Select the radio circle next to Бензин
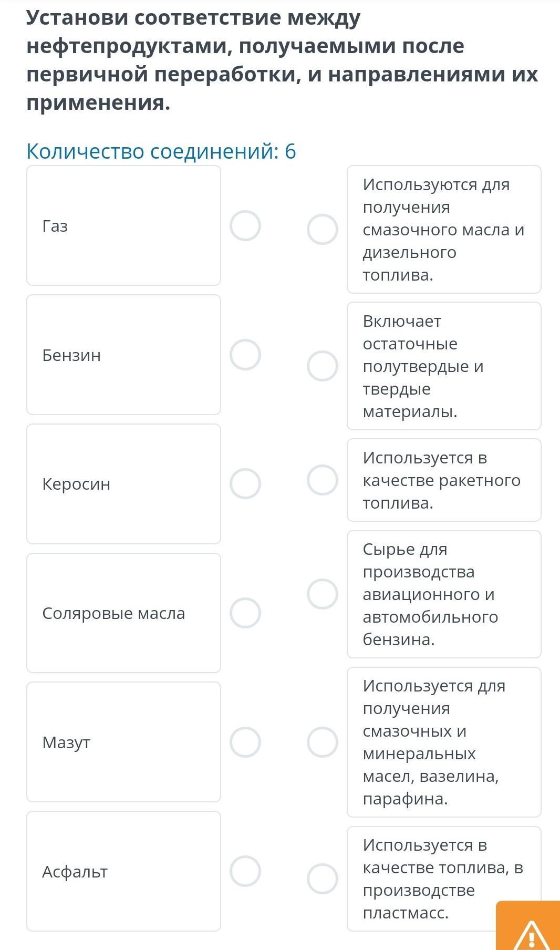This screenshot has width=560, height=950. [x=245, y=355]
